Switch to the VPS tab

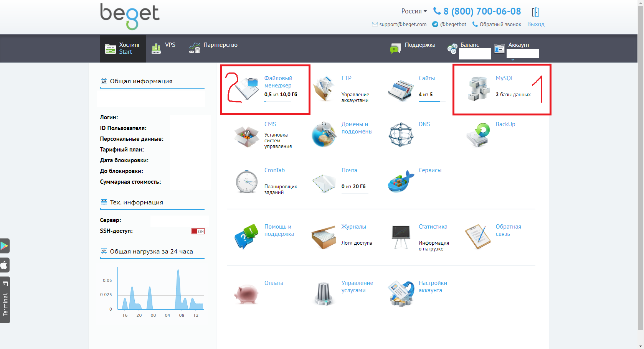(164, 48)
